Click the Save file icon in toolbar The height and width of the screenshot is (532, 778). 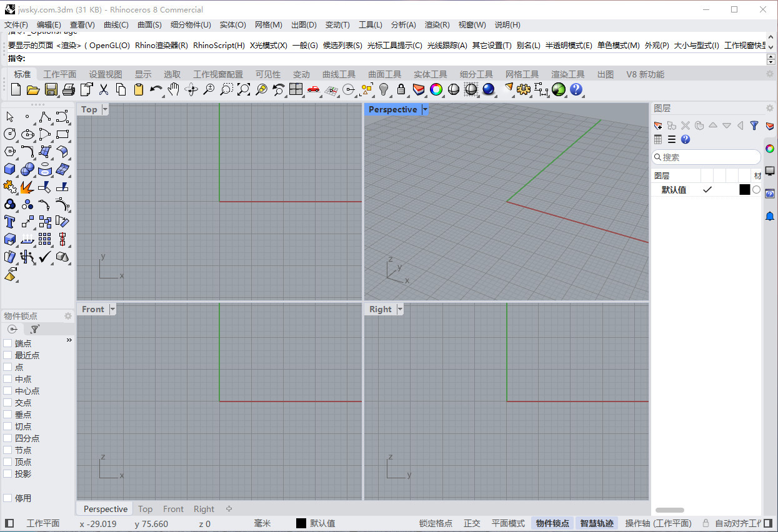click(x=51, y=89)
